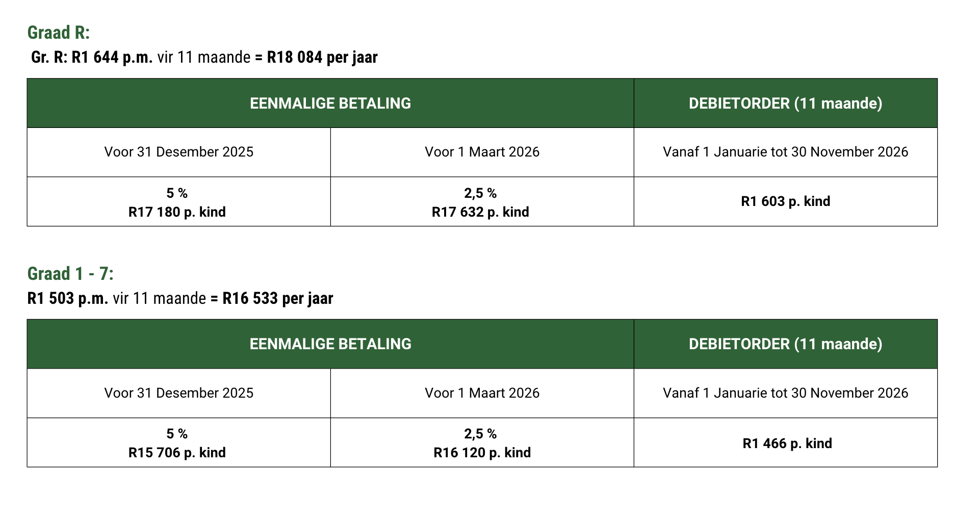Screen dimensions: 980x521
Task: Click the Graad 1 - 7: heading
Action: (70, 274)
